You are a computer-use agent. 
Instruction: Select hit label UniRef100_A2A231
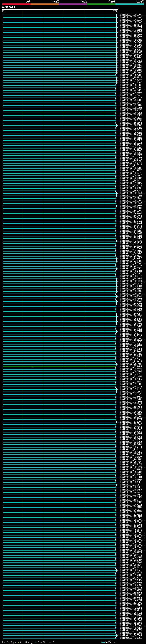click(x=131, y=241)
